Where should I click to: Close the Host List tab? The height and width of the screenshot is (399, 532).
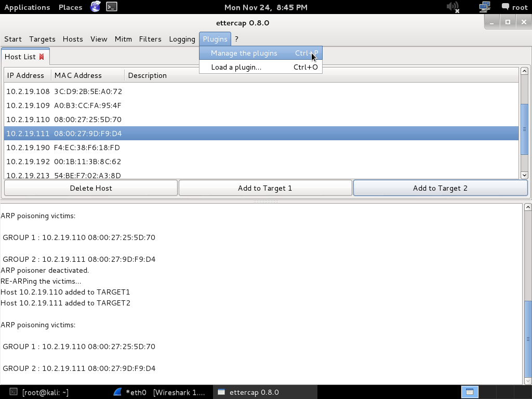42,57
